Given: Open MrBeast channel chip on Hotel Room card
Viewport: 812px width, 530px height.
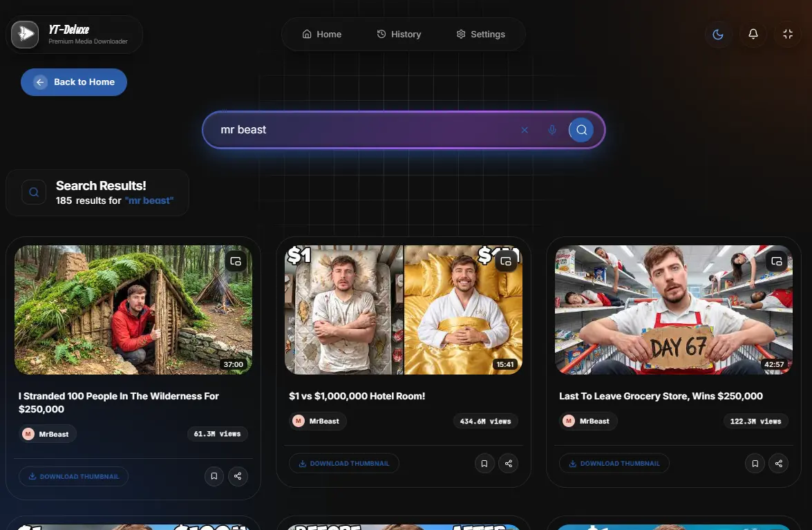Looking at the screenshot, I should [x=317, y=421].
